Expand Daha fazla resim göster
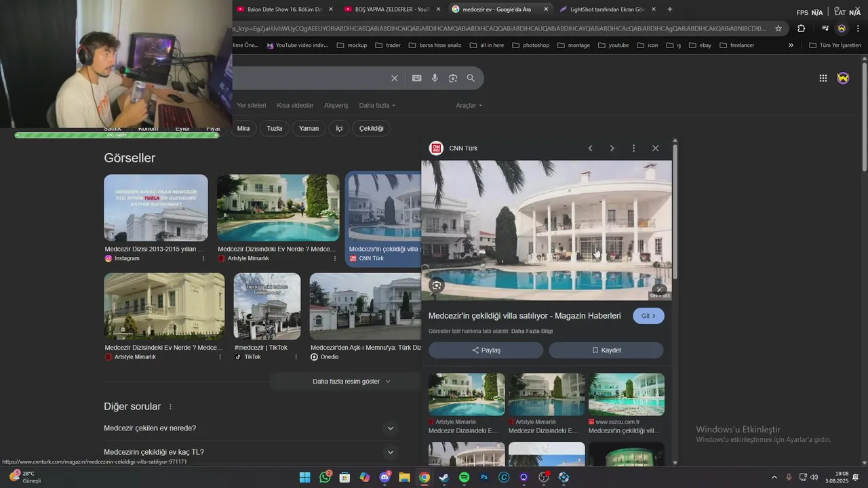 [x=351, y=382]
